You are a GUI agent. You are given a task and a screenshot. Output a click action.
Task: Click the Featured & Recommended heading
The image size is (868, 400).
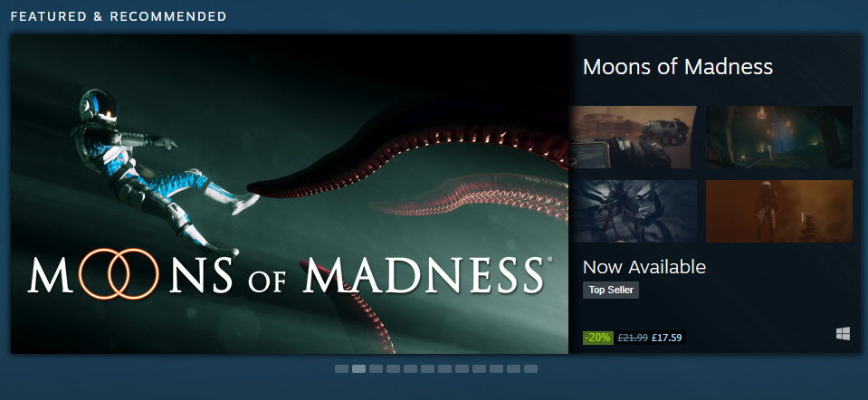click(x=119, y=16)
